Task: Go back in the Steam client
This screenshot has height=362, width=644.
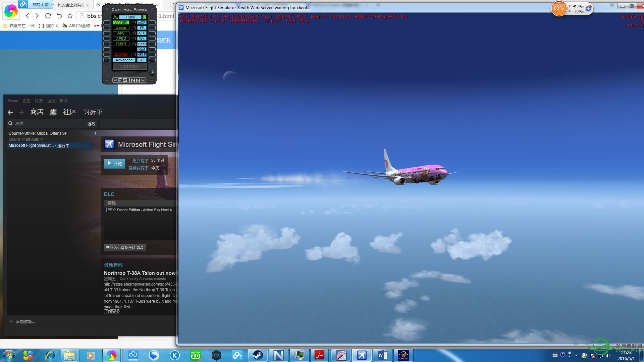Action: pos(10,112)
